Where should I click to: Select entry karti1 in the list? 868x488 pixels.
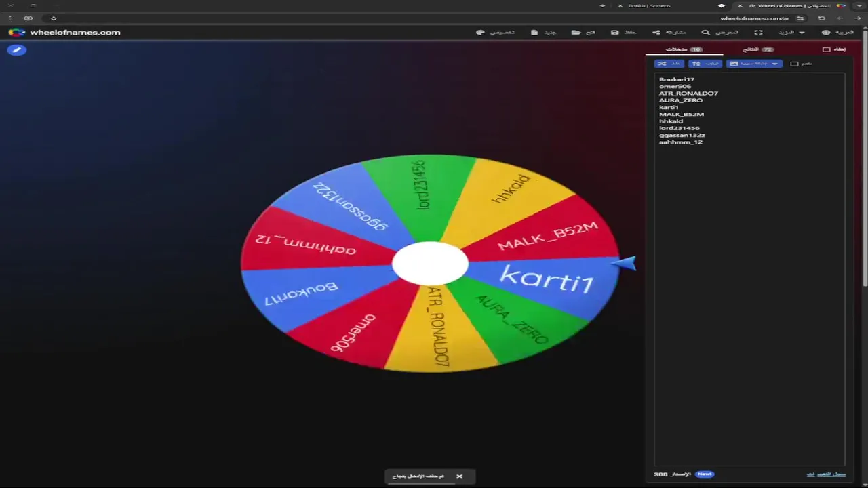pyautogui.click(x=669, y=107)
